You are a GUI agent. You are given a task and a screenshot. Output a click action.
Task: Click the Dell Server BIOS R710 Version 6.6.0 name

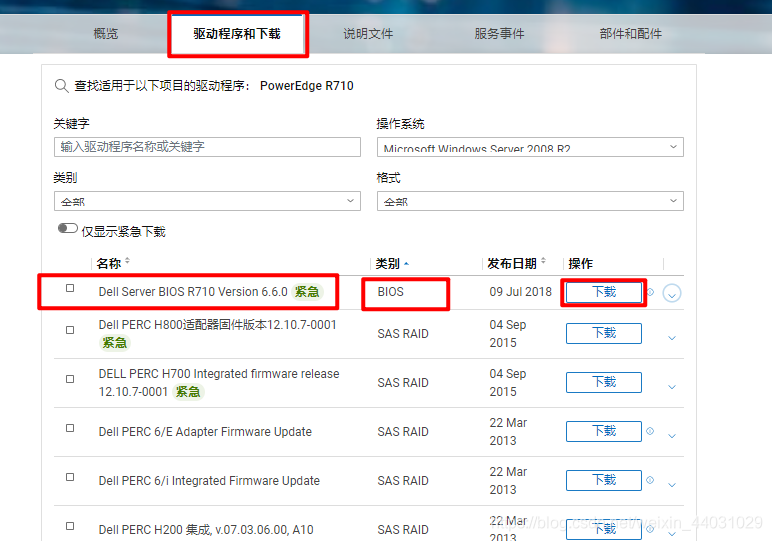tap(193, 292)
